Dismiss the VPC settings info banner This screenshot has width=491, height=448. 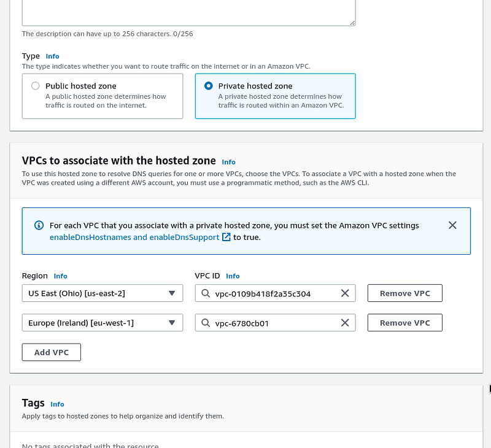click(x=452, y=225)
